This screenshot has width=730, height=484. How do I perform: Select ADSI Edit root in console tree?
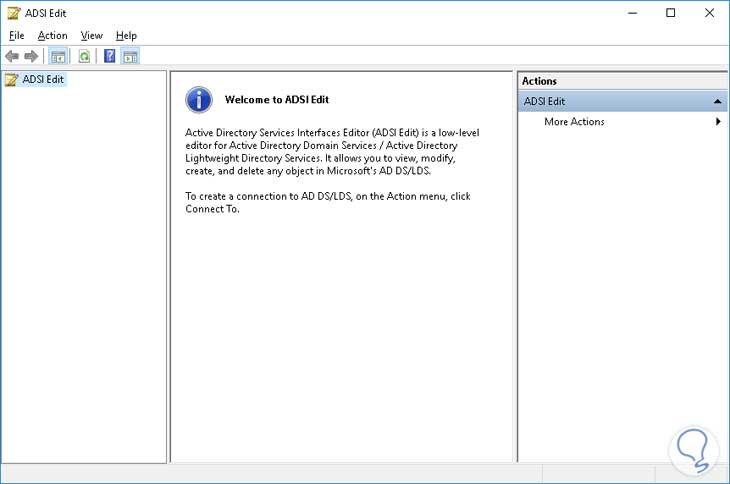(43, 80)
